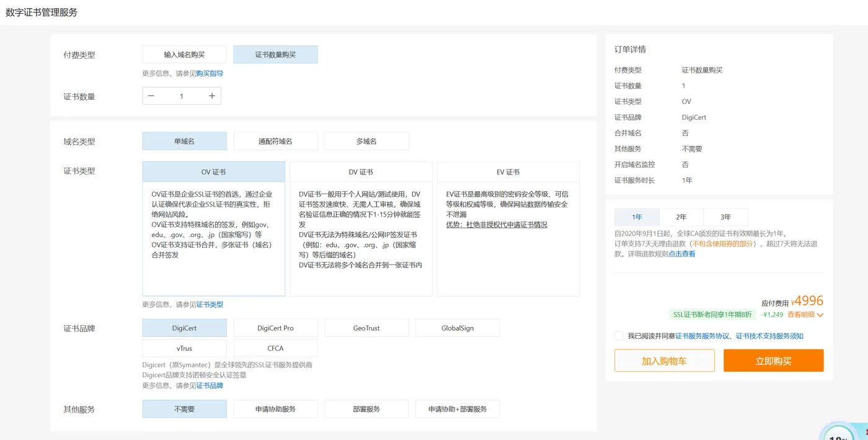The height and width of the screenshot is (440, 868).
Task: Switch duration to 2年
Action: click(x=681, y=217)
